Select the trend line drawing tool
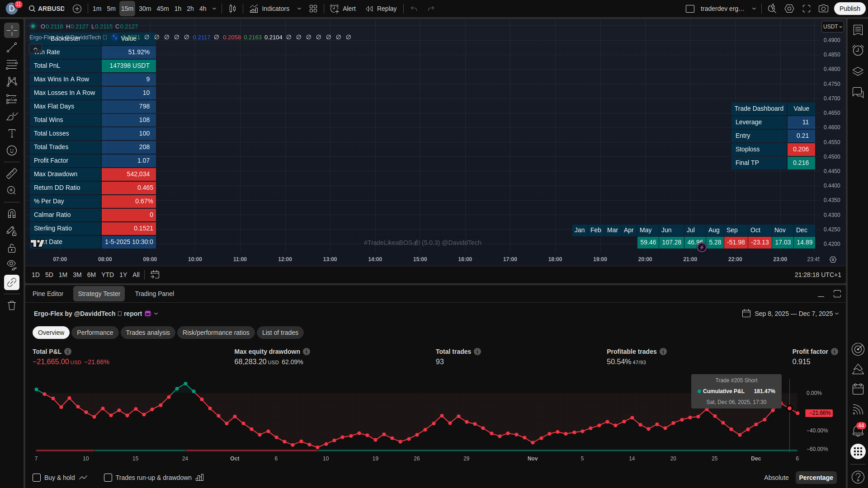Screen dimensions: 868x488 pos(12,47)
